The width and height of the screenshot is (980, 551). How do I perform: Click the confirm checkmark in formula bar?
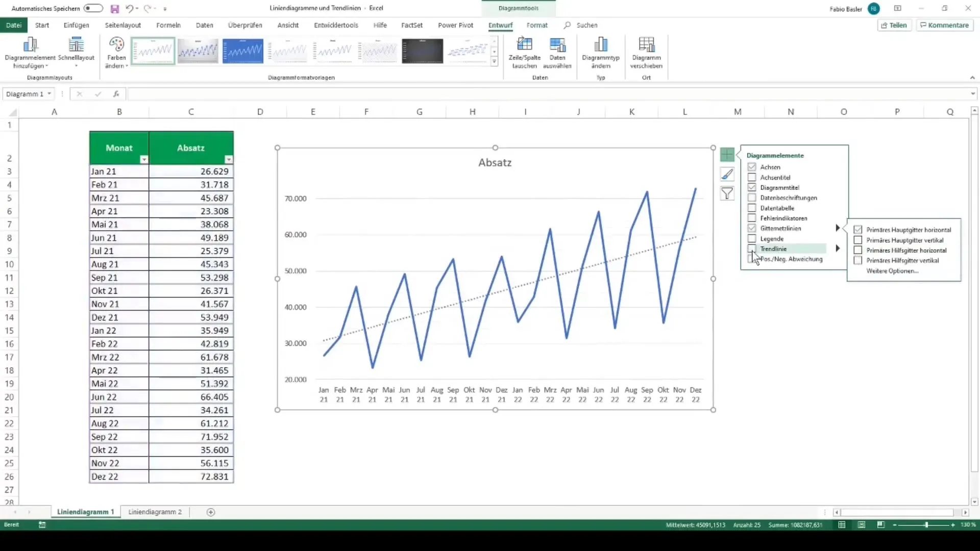[x=97, y=94]
